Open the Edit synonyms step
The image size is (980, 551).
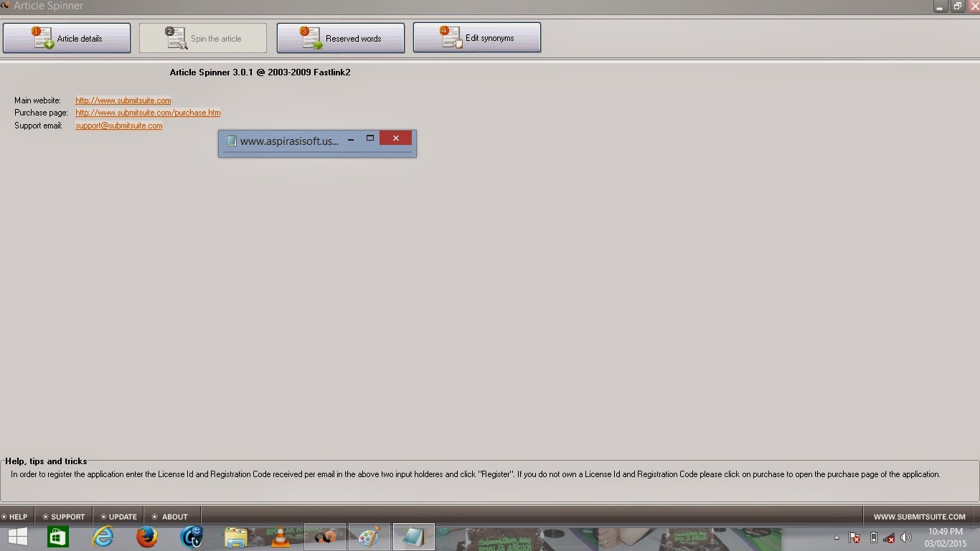(x=477, y=38)
